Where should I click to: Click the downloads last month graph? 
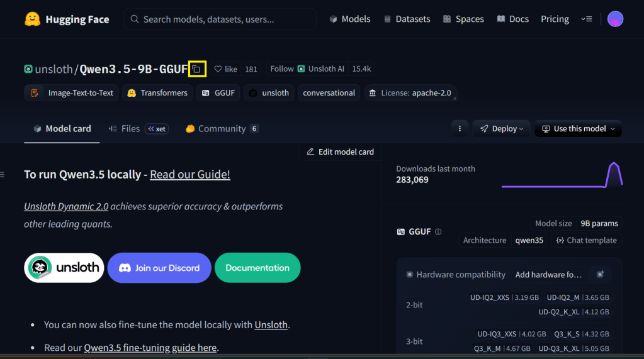coord(562,175)
